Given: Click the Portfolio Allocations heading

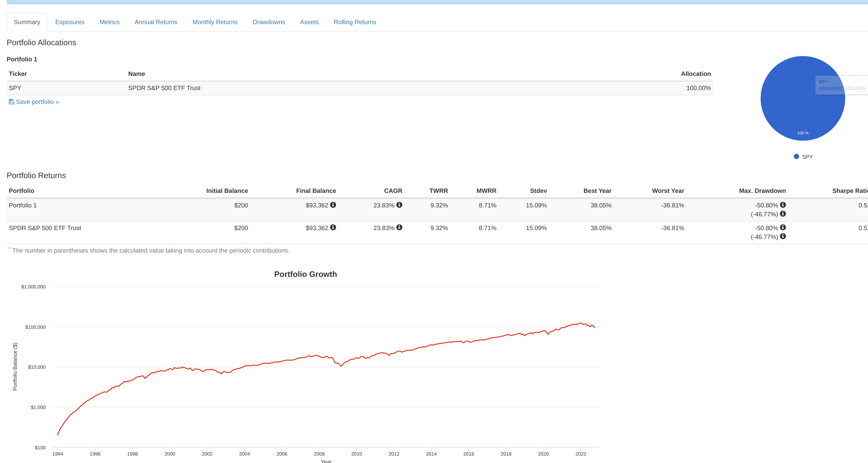Looking at the screenshot, I should [41, 43].
